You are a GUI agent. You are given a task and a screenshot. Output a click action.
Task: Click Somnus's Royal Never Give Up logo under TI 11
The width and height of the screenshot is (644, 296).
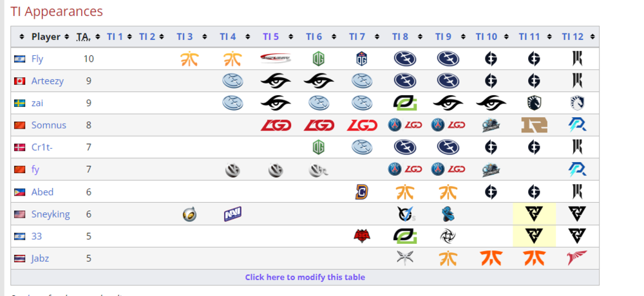(534, 125)
